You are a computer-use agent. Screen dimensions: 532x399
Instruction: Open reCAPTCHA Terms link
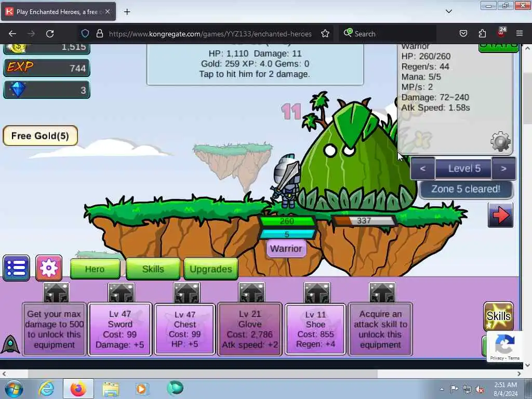point(514,358)
